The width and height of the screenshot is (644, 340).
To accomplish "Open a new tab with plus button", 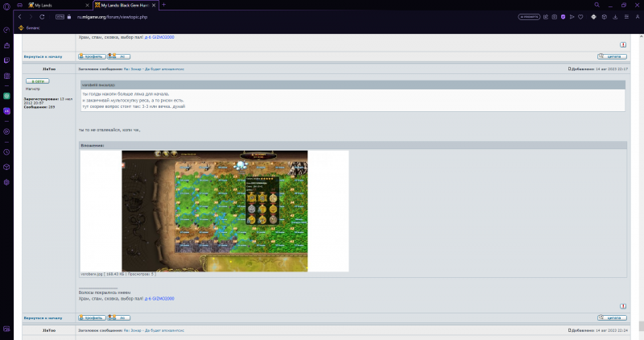I will tap(164, 5).
